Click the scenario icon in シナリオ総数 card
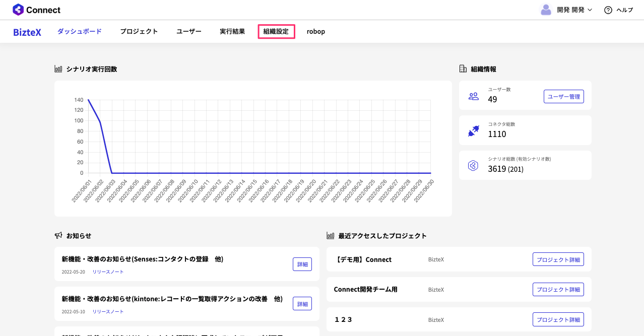This screenshot has width=644, height=336. click(x=473, y=166)
